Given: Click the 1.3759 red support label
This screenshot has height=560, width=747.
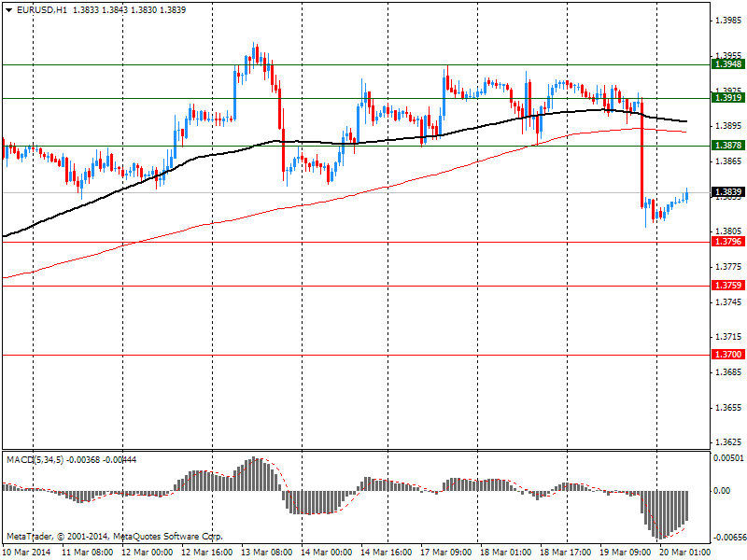Looking at the screenshot, I should [x=728, y=286].
